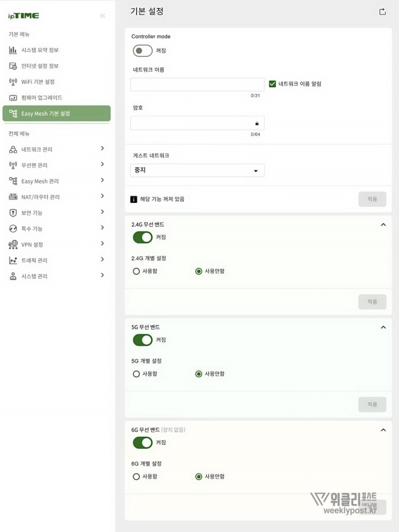Click the 시스템 요약 정보 bar chart icon
This screenshot has width=399, height=532.
click(x=13, y=50)
